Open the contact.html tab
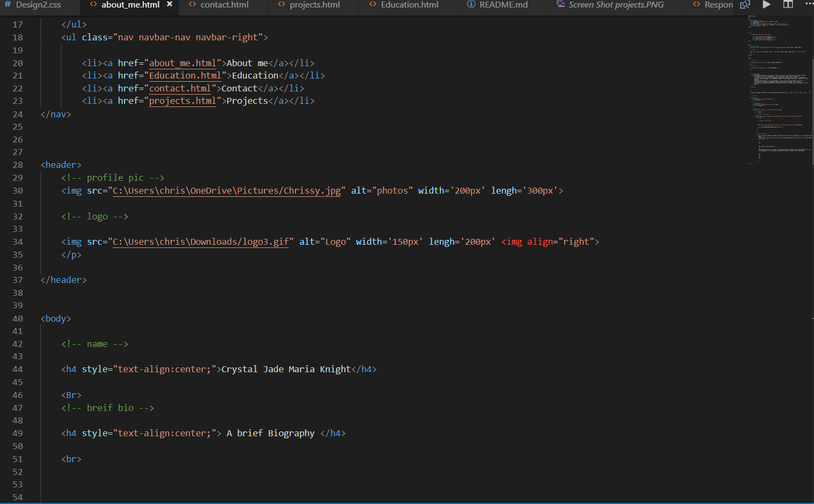Image resolution: width=814 pixels, height=504 pixels. pyautogui.click(x=224, y=5)
